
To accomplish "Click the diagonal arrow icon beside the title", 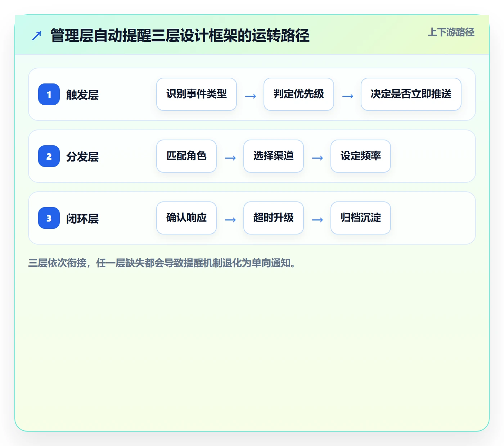I will coord(37,36).
